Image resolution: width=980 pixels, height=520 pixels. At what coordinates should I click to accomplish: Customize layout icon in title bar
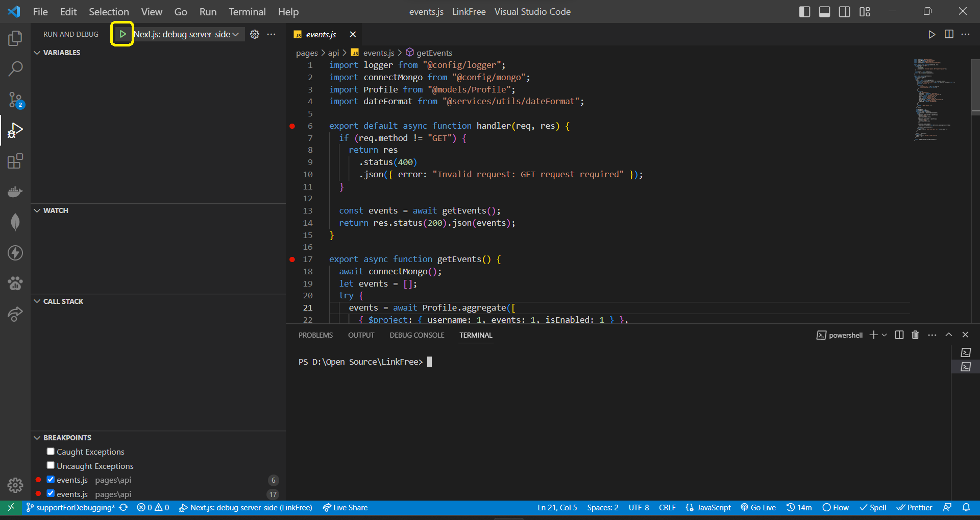click(865, 12)
